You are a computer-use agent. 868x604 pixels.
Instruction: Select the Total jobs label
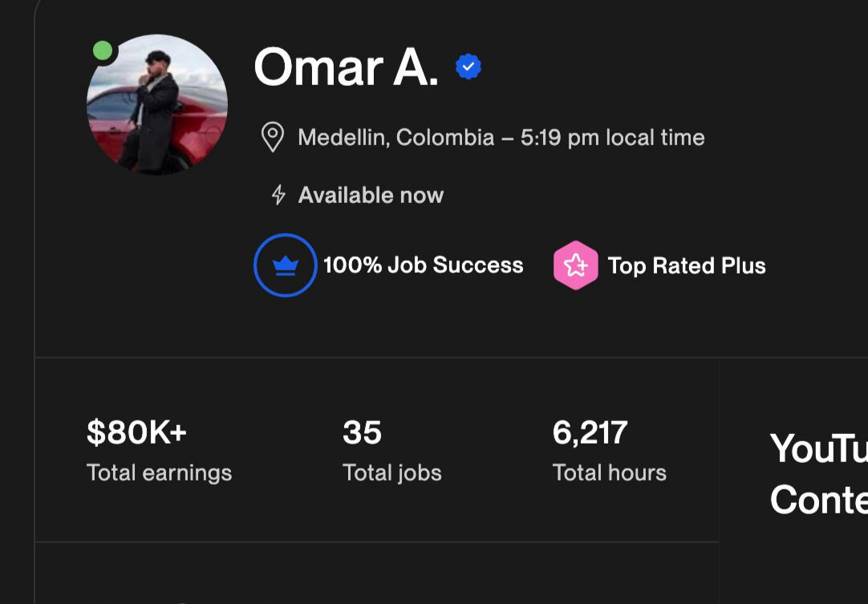pos(392,472)
